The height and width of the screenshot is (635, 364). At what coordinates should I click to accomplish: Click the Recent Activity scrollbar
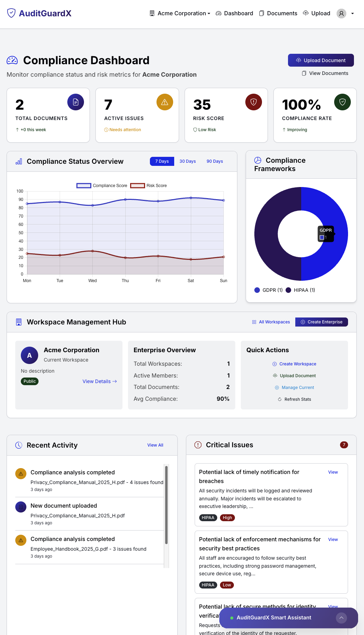click(166, 505)
